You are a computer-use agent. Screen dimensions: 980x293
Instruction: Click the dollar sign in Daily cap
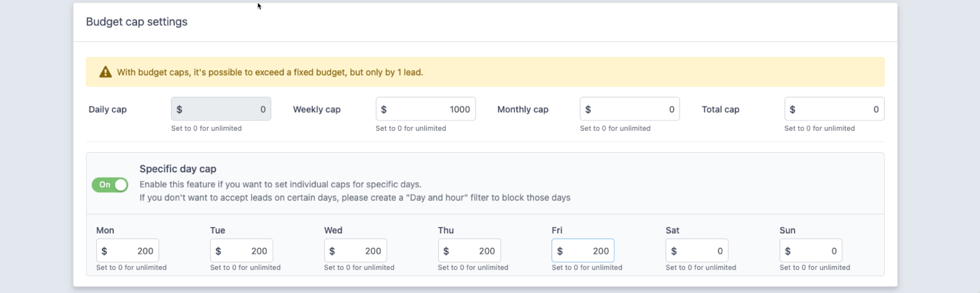pos(179,110)
